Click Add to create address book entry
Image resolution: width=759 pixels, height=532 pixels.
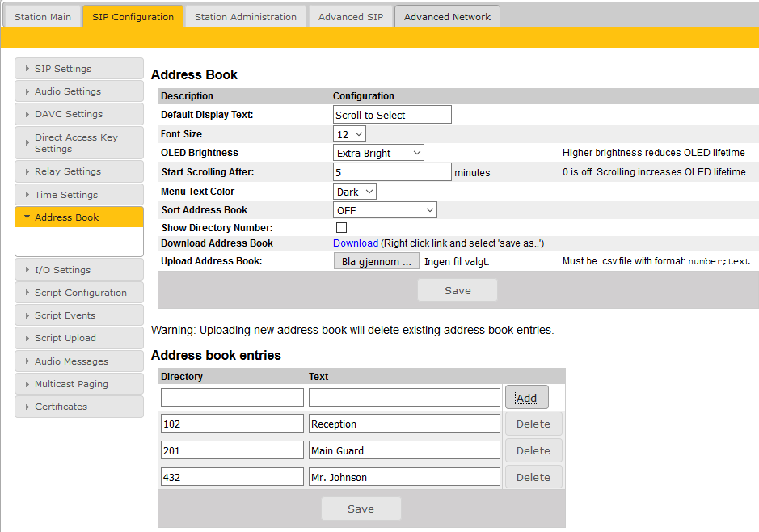526,397
